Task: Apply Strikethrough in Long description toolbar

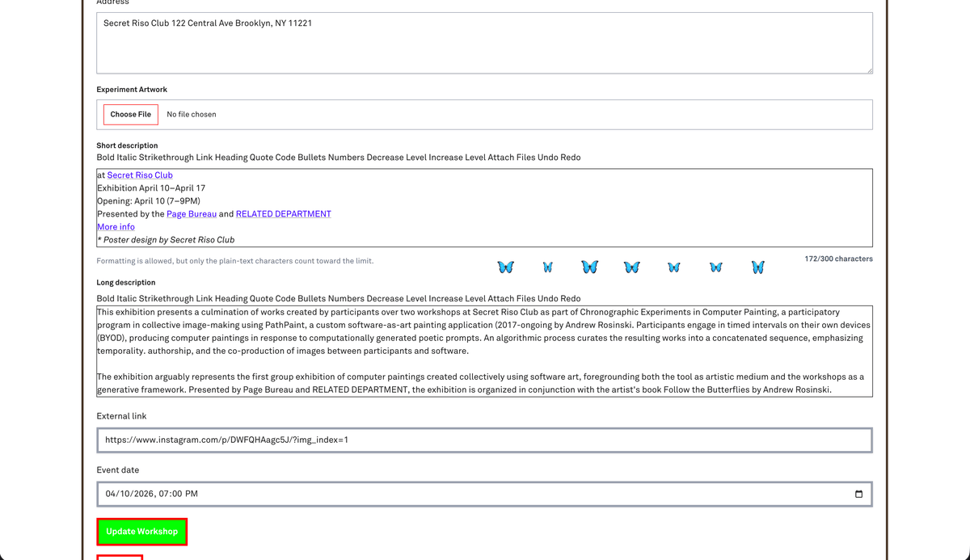Action: click(167, 299)
